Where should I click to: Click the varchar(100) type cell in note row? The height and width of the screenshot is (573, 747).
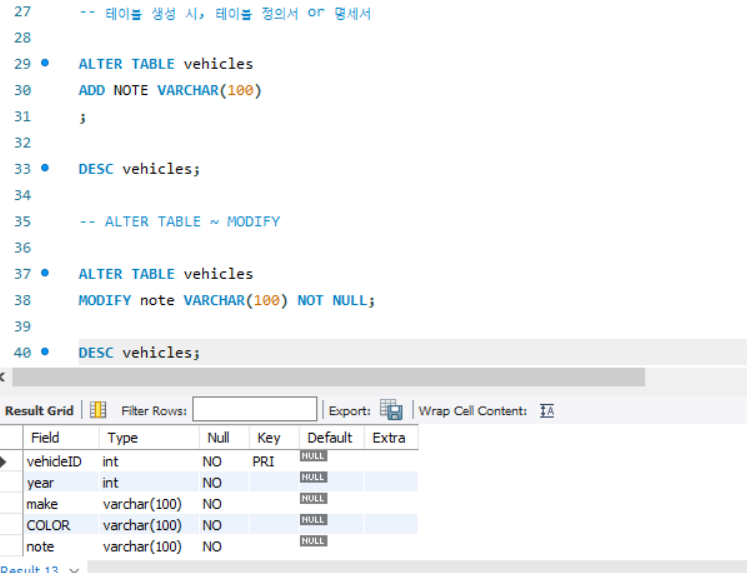tap(149, 546)
